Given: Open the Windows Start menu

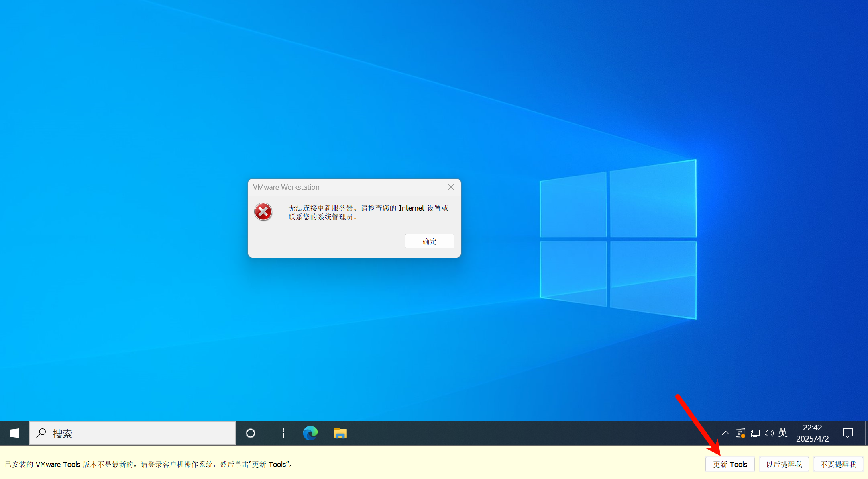Looking at the screenshot, I should pos(14,433).
